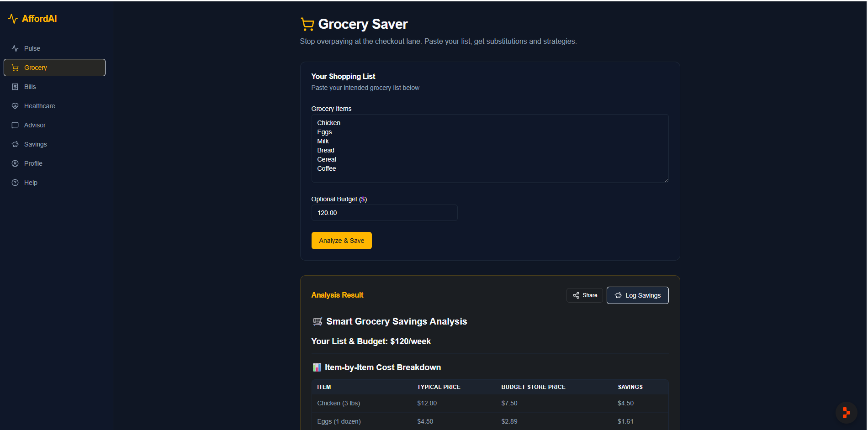
Task: Click the cart emoji beside Smart Grocery Savings Analysis
Action: coord(318,321)
